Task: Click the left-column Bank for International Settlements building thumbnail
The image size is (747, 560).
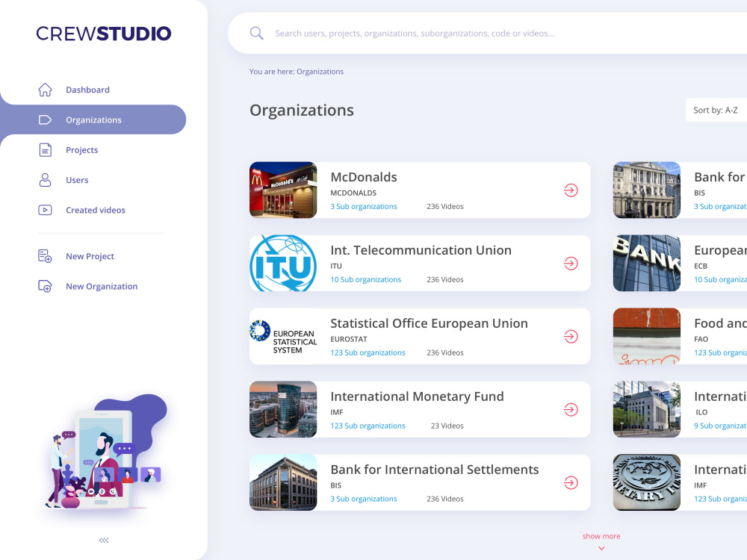Action: tap(283, 482)
